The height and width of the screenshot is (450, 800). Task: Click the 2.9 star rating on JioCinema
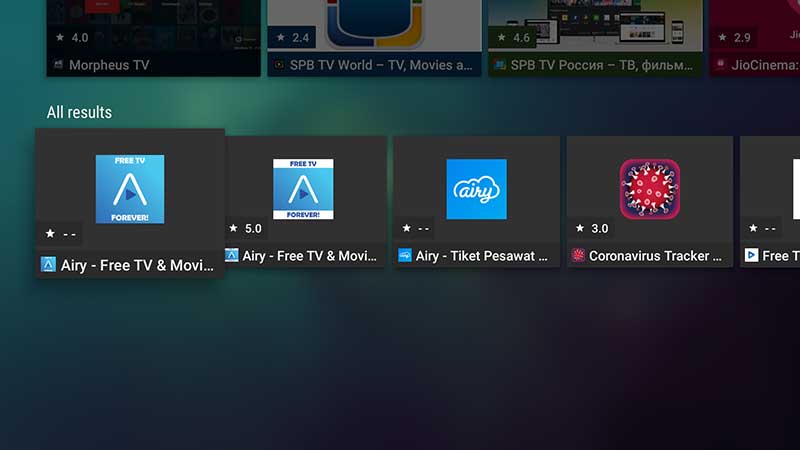tap(734, 37)
